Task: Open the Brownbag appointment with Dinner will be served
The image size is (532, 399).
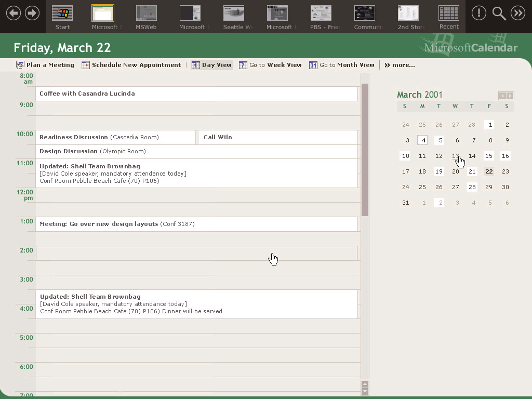Action: coord(196,304)
